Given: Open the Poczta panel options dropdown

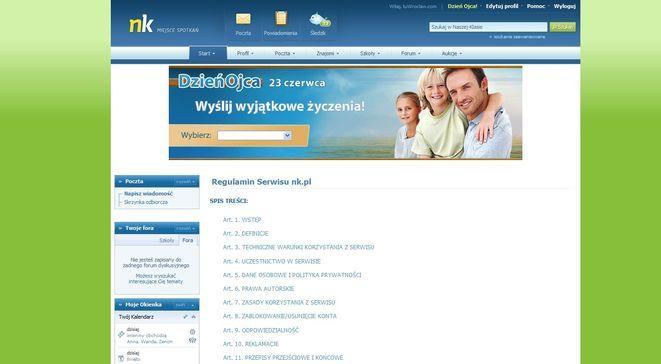Looking at the screenshot, I should (x=185, y=181).
